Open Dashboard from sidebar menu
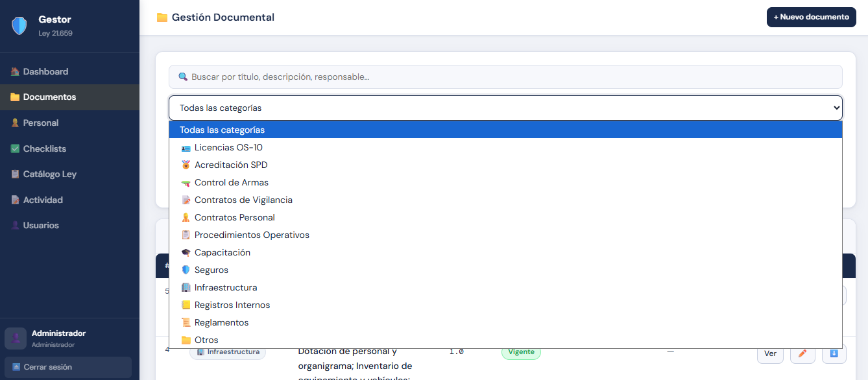This screenshot has height=380, width=868. coord(69,71)
